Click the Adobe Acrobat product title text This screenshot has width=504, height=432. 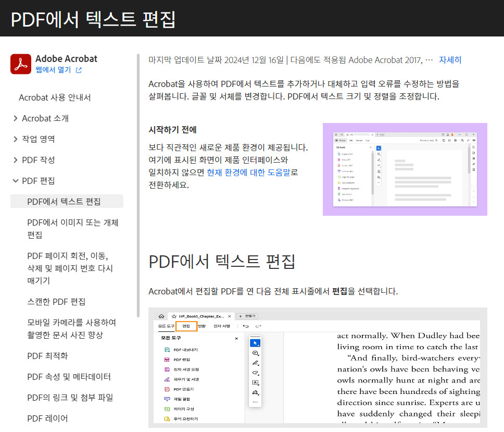[x=66, y=58]
